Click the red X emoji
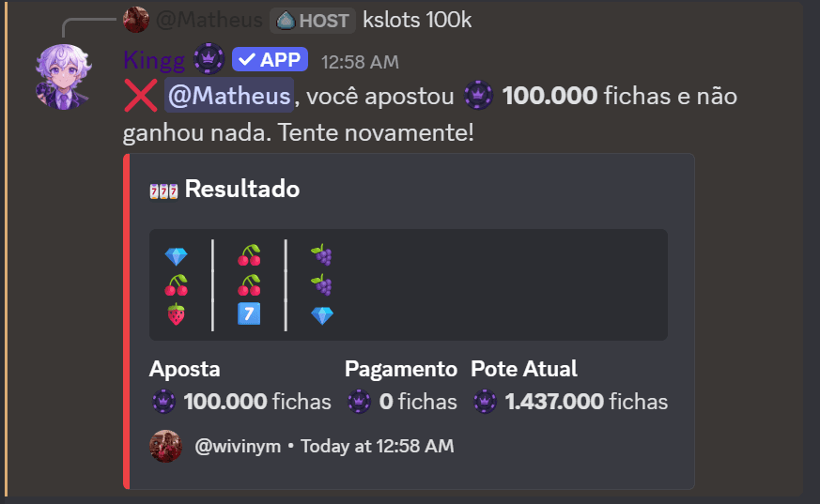Viewport: 820px width, 504px height. coord(140,96)
